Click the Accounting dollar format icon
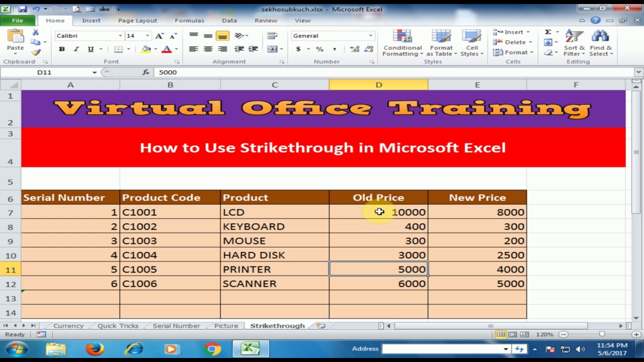644x362 pixels. coord(298,49)
